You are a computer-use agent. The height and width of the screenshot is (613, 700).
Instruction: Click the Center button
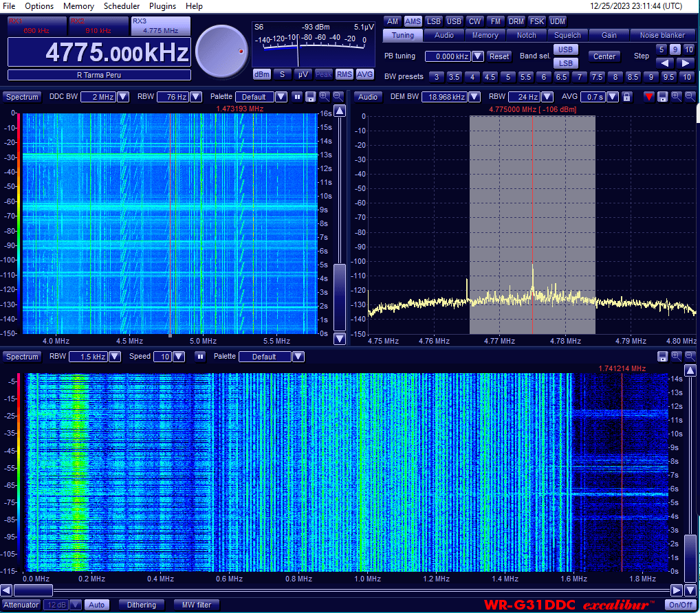tap(604, 56)
